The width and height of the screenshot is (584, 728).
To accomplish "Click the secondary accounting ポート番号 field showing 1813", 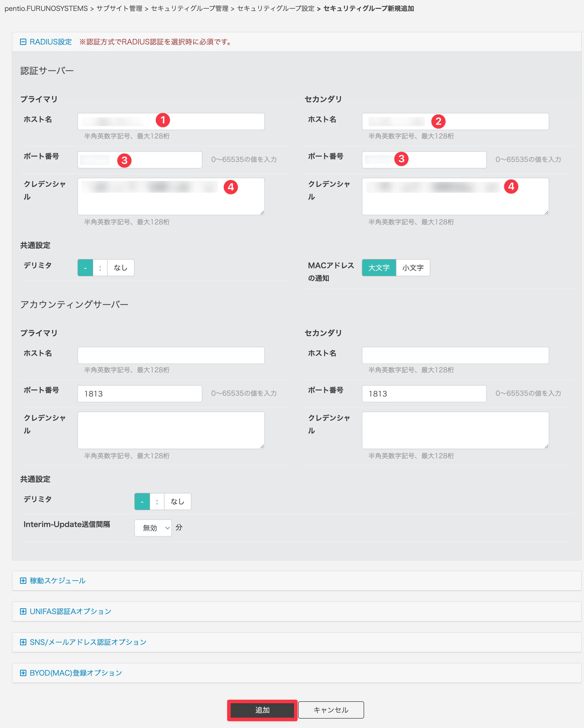I will [424, 393].
